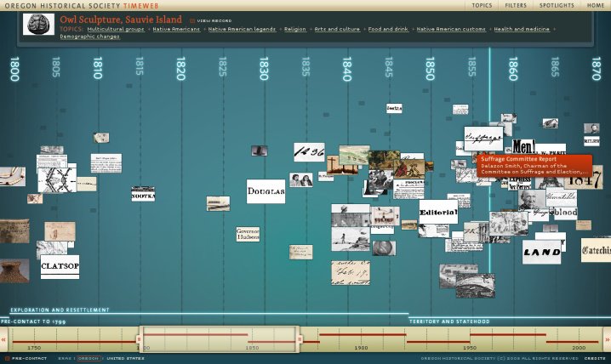The height and width of the screenshot is (364, 611).
Task: Open the NOOTKA record thumbnail
Action: click(x=143, y=194)
